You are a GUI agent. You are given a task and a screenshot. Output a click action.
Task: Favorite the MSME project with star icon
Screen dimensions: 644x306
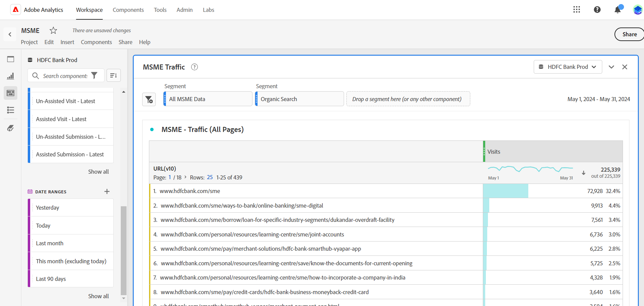click(x=53, y=31)
